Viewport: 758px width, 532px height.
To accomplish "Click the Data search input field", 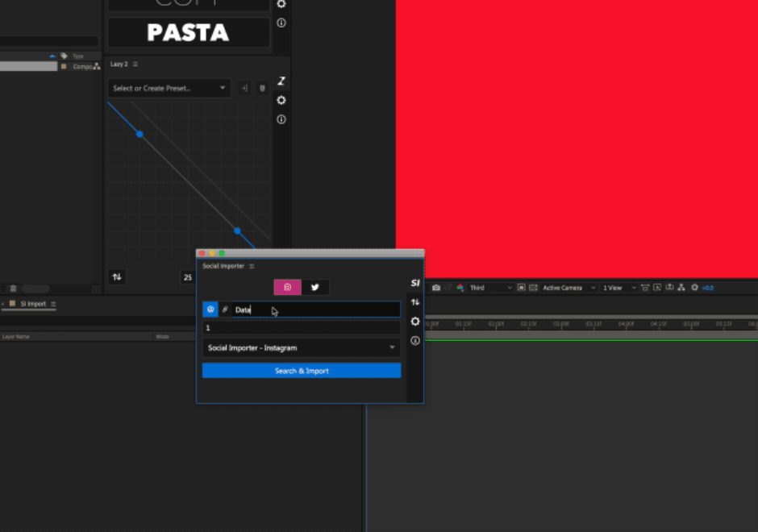I will pos(314,310).
